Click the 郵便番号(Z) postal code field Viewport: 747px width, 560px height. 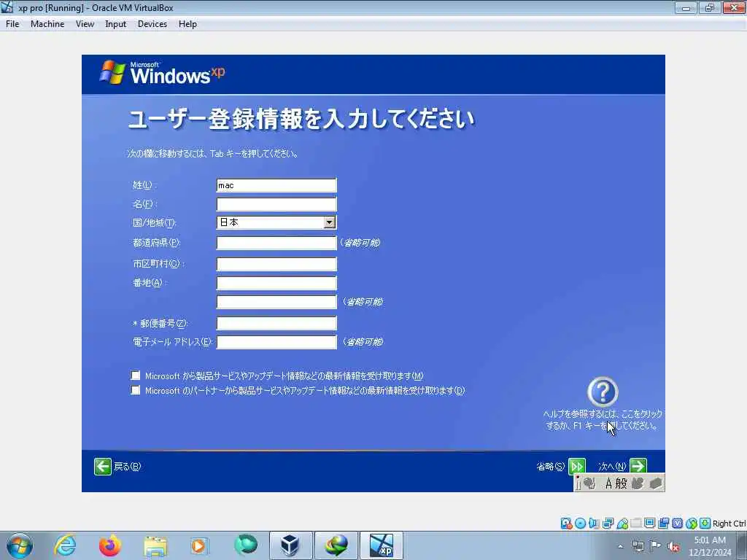coord(276,323)
